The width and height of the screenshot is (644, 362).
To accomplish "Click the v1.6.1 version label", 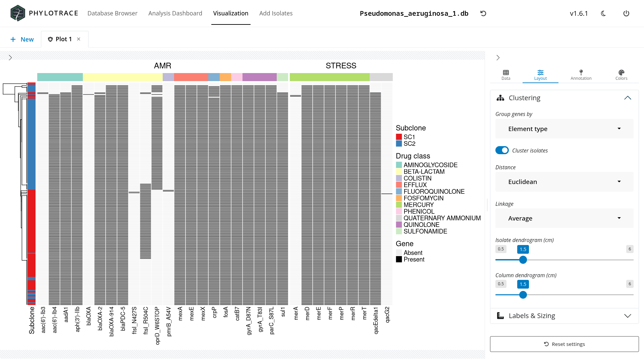I will [579, 13].
